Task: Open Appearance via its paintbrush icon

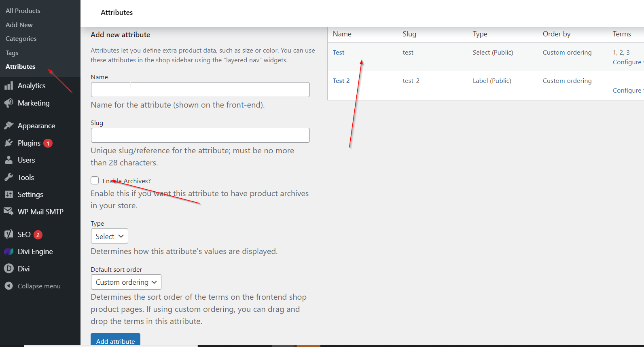Action: pos(8,126)
